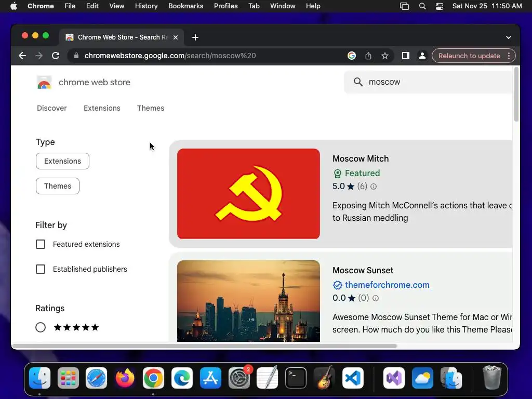Switch to the Discover tab

coord(52,108)
